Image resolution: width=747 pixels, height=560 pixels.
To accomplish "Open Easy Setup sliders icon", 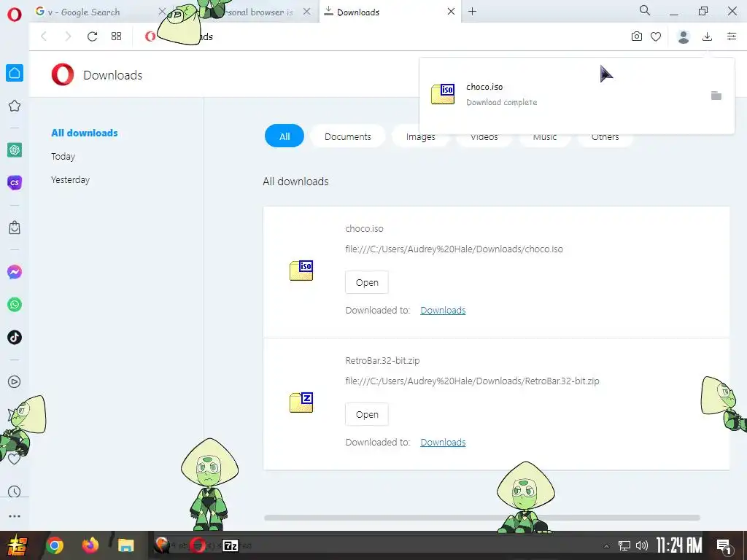I will 732,36.
